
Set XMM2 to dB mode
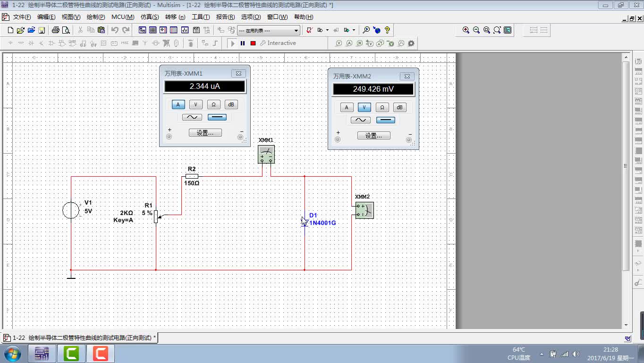399,107
